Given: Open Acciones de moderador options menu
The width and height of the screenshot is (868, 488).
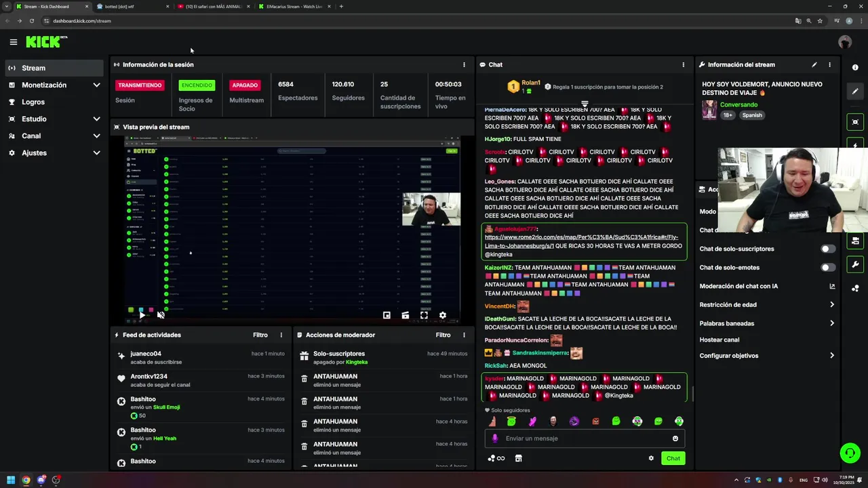Looking at the screenshot, I should [464, 335].
